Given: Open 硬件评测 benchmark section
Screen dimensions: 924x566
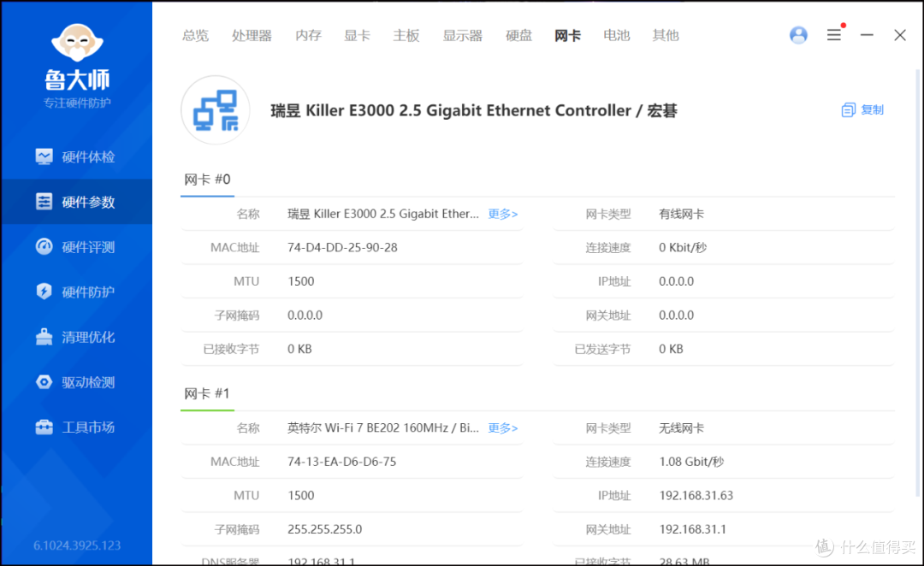Looking at the screenshot, I should coord(76,247).
